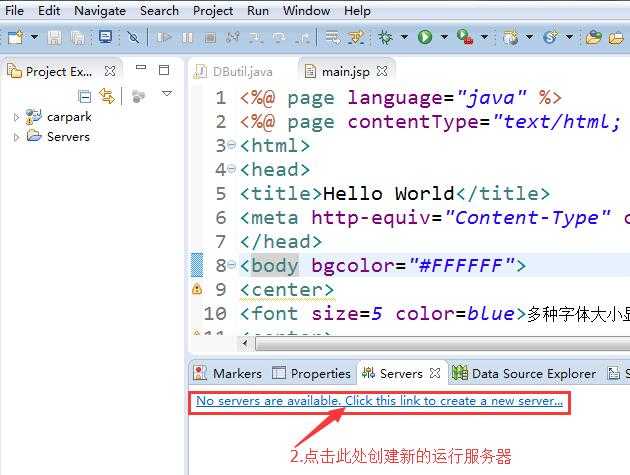630x475 pixels.
Task: Toggle Link with Editor in Project Explorer
Action: coord(107,96)
